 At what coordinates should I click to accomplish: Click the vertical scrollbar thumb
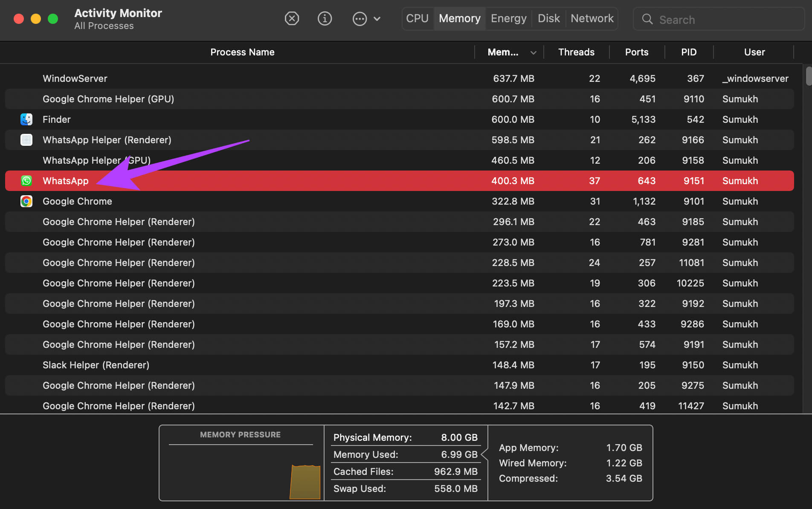point(808,76)
